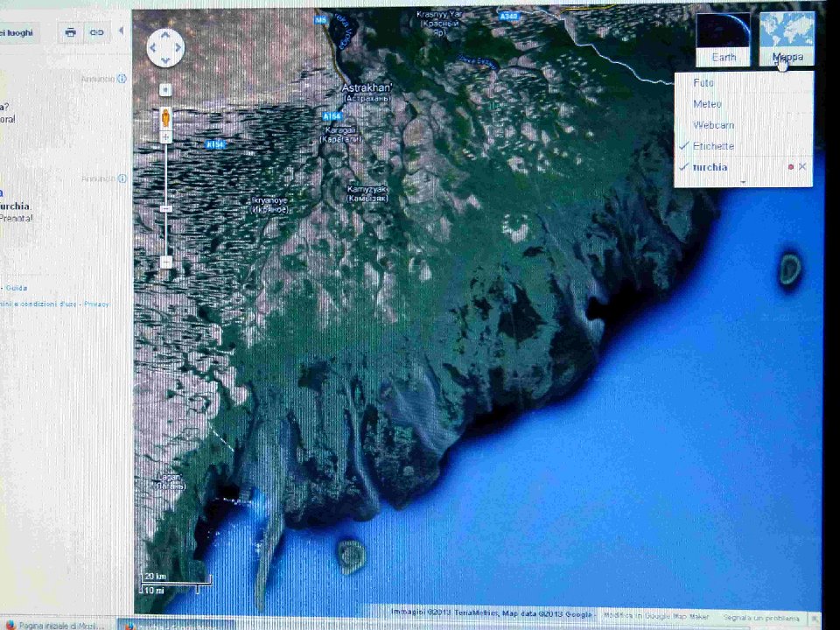
Task: Click the zoom slider handle
Action: pos(166,208)
